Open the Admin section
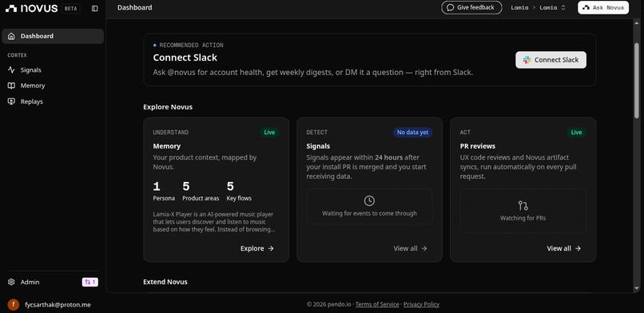Viewport: 644px width, 313px height. (30, 282)
